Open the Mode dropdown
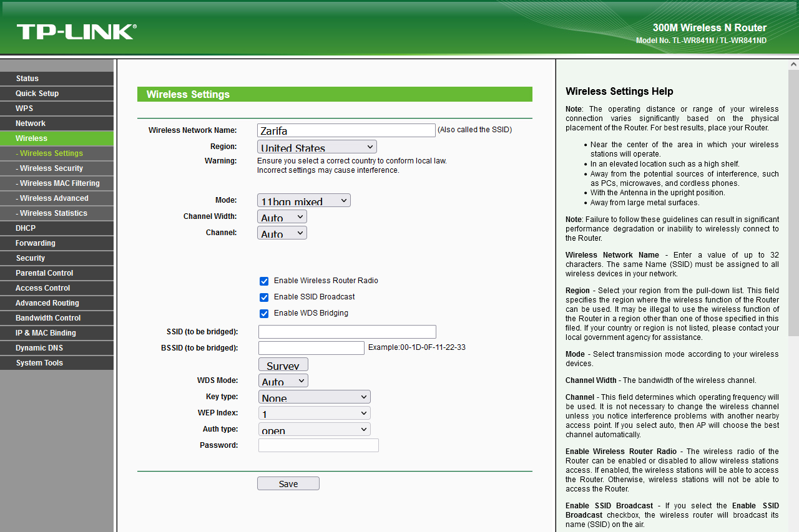This screenshot has width=799, height=532. tap(304, 200)
